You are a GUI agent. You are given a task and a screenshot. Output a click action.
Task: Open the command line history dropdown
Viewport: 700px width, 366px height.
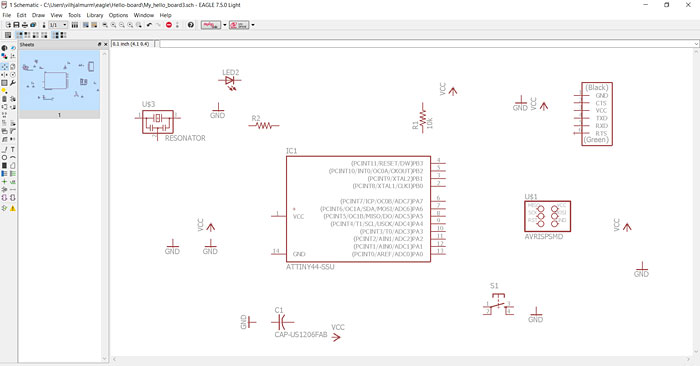tap(696, 44)
